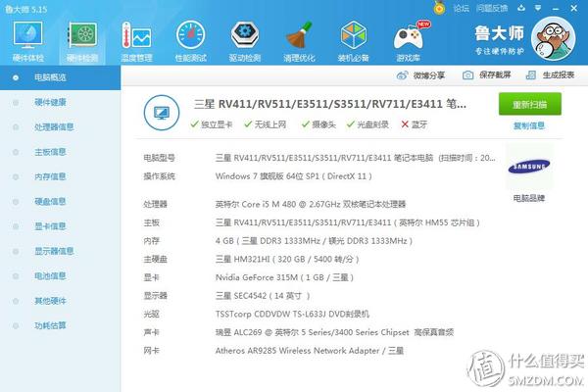This screenshot has height=392, width=588.
Task: Click 复制信息 copy info link
Action: (529, 125)
